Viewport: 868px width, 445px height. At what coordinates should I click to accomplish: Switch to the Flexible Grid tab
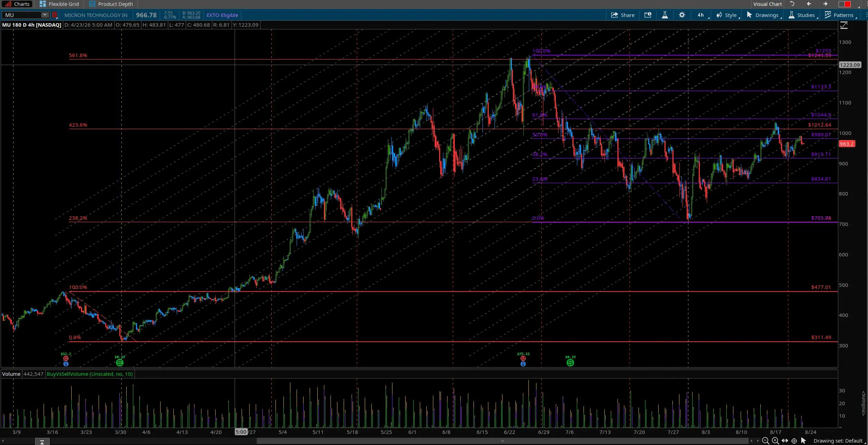(x=59, y=4)
